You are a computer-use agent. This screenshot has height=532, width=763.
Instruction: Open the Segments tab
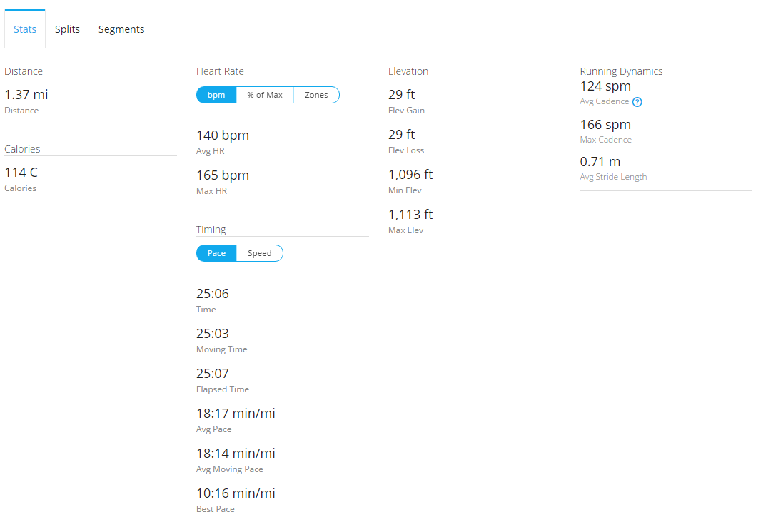tap(121, 29)
